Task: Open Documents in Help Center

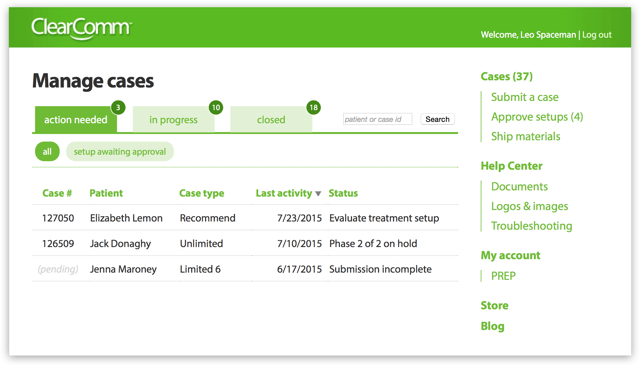Action: (519, 186)
